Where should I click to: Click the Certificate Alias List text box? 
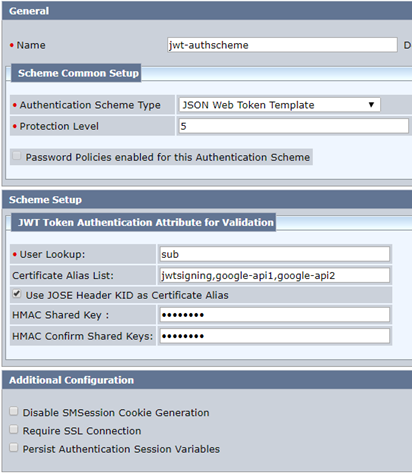tap(275, 276)
